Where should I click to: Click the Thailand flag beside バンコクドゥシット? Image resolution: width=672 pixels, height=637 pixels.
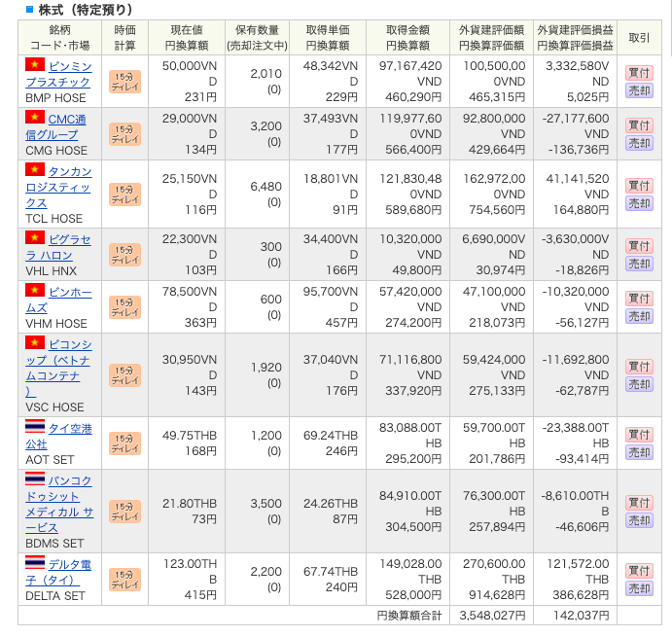(35, 478)
